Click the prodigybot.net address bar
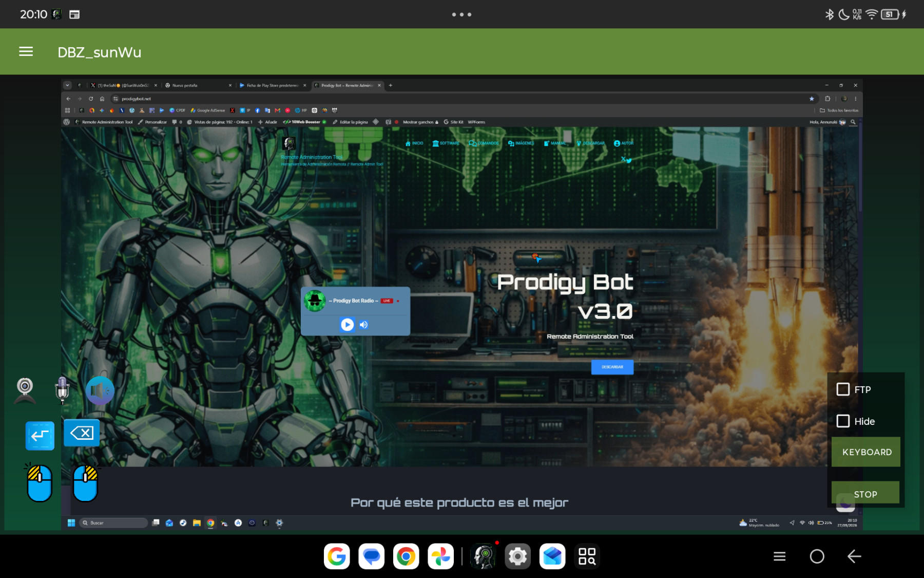924x578 pixels. coord(462,99)
